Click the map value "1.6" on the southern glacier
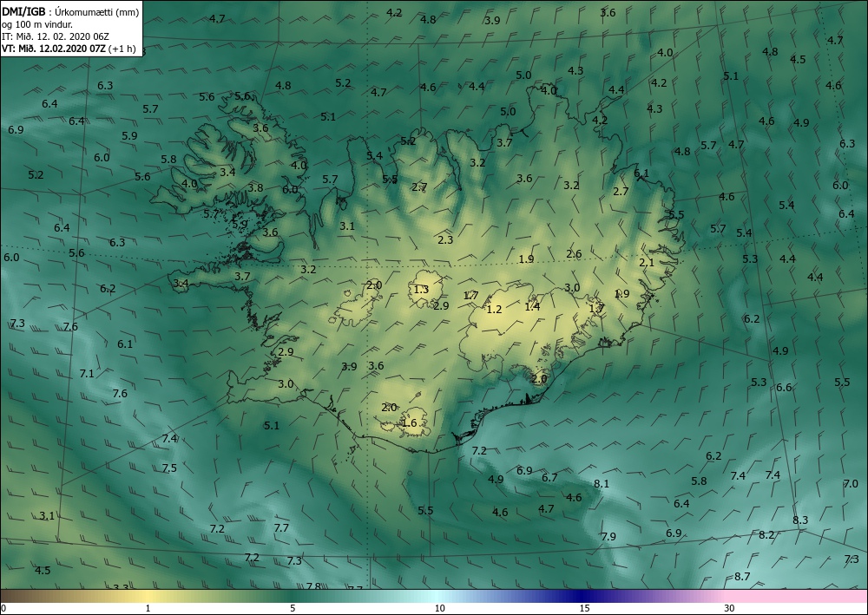 point(409,423)
